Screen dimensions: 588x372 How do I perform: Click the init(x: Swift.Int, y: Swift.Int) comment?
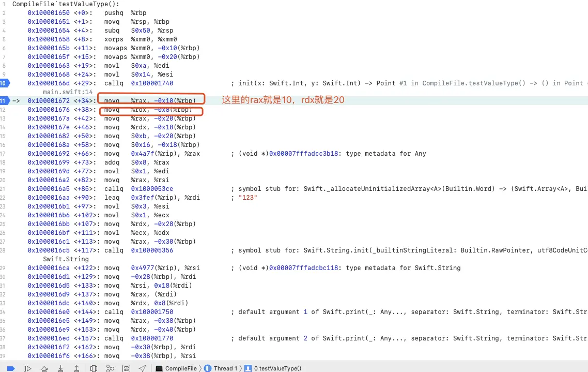[x=409, y=83]
